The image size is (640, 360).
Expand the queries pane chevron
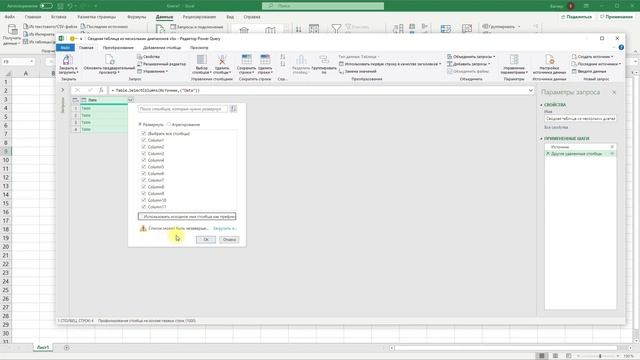62,90
